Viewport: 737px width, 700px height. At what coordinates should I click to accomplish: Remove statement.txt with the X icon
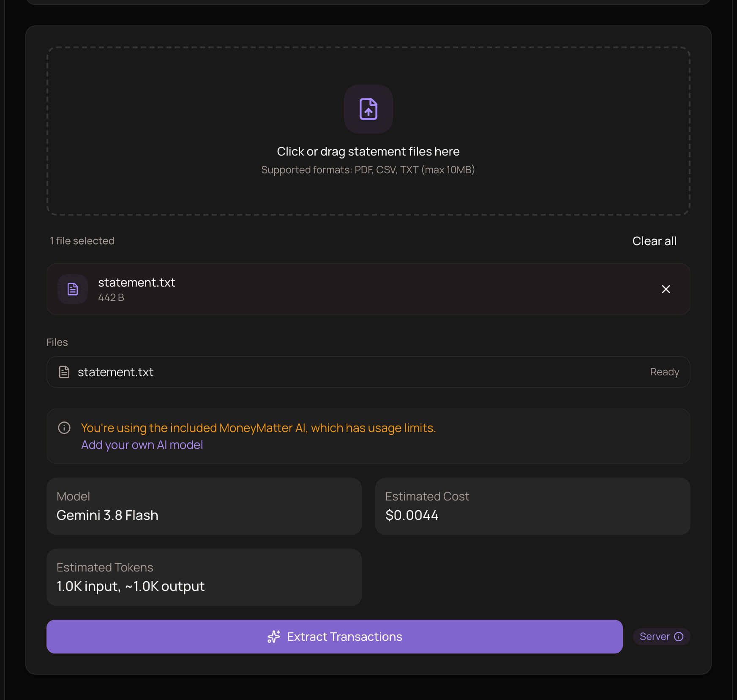(x=666, y=289)
